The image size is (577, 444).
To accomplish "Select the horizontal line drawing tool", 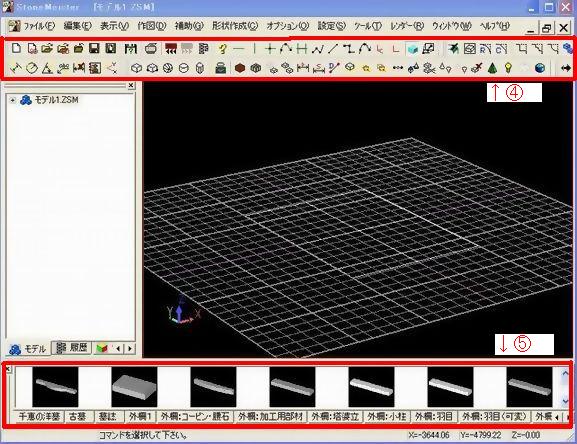I will pos(238,49).
